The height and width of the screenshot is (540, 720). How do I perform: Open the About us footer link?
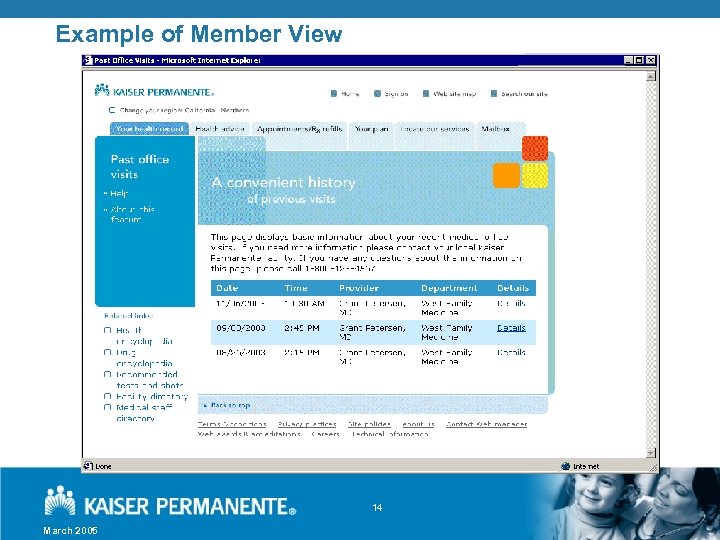pyautogui.click(x=418, y=424)
